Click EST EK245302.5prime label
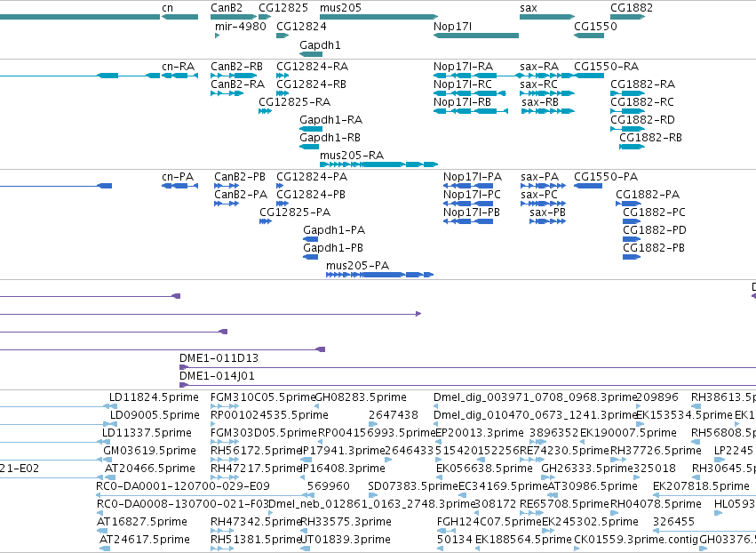 [x=590, y=522]
